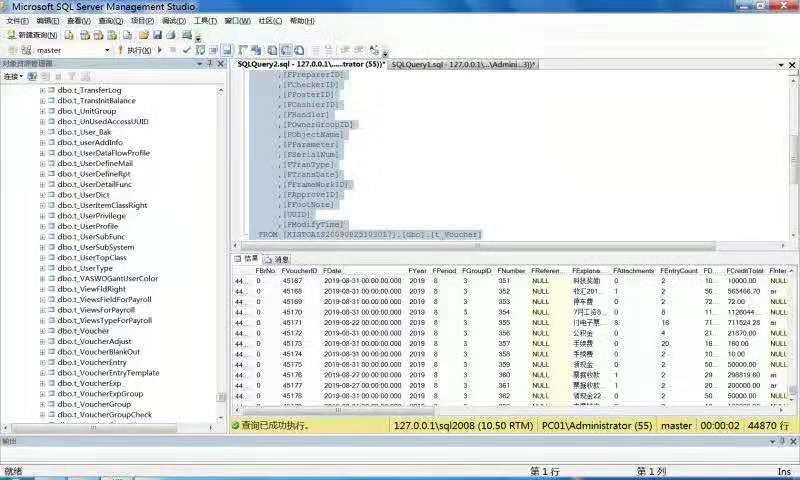Click Specify Values for Template Parameters icon

374,50
